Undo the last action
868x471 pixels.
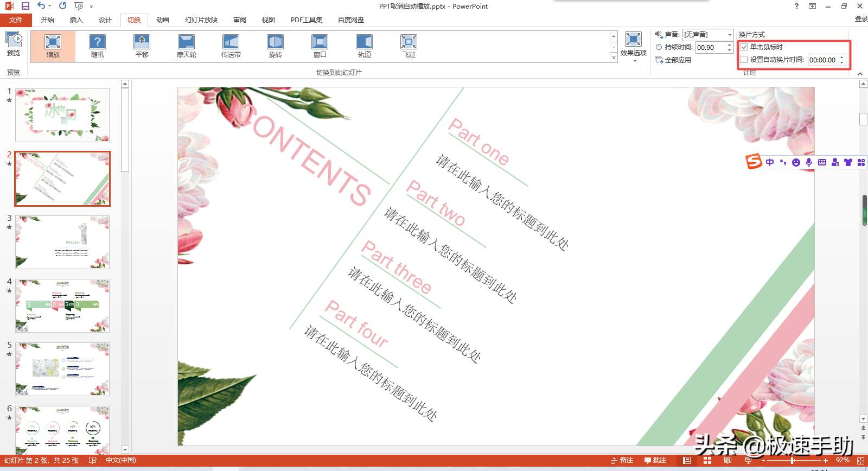41,6
